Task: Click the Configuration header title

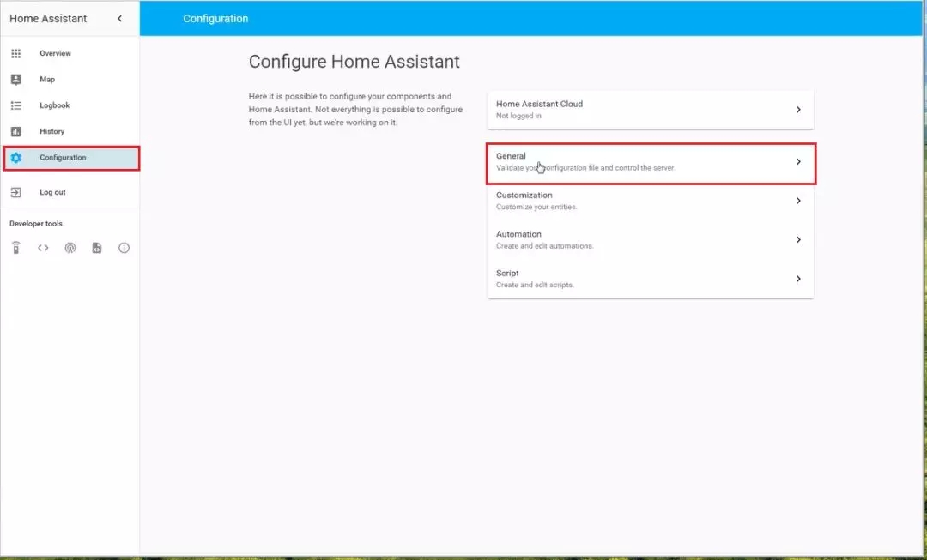Action: coord(215,19)
